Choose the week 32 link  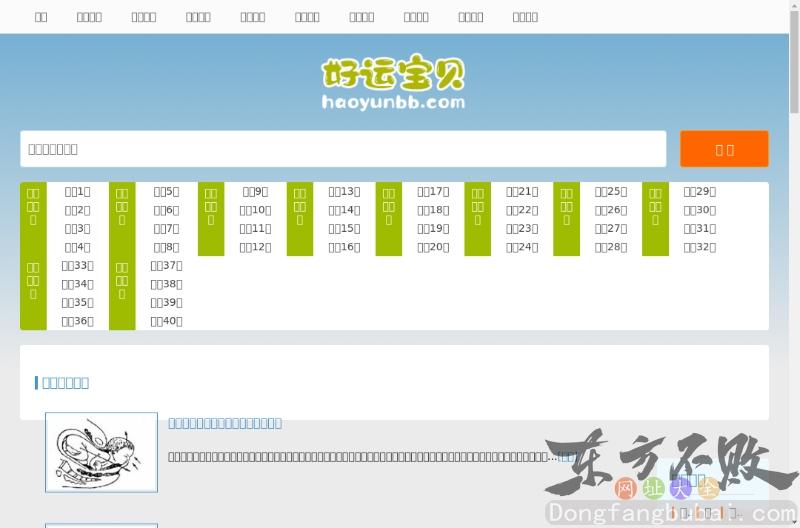pos(700,247)
